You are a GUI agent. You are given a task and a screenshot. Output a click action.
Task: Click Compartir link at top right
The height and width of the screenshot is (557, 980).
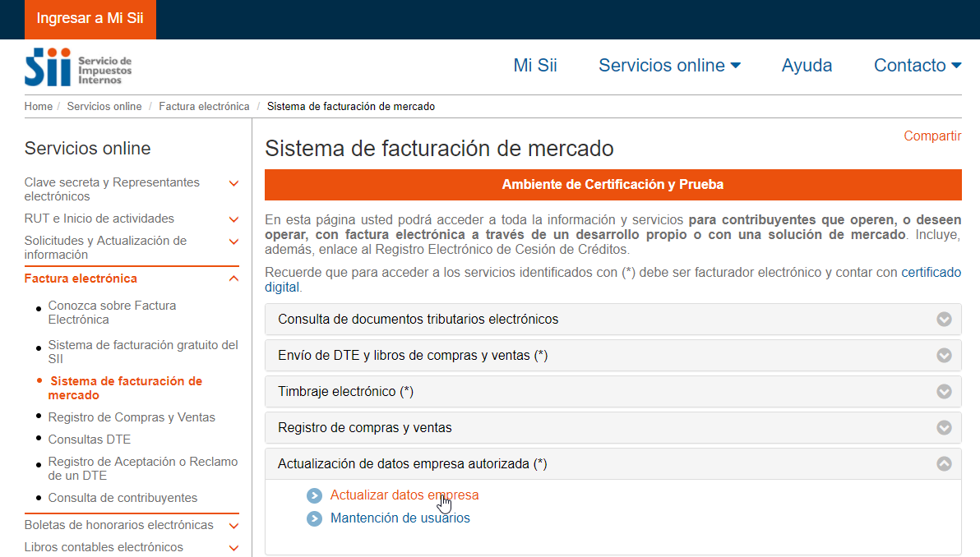coord(932,136)
